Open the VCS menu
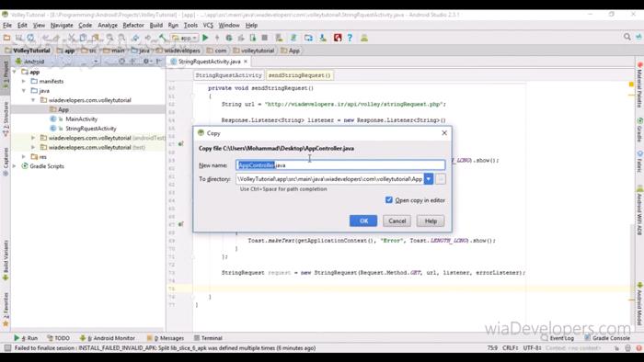This screenshot has width=644, height=362. 208,25
